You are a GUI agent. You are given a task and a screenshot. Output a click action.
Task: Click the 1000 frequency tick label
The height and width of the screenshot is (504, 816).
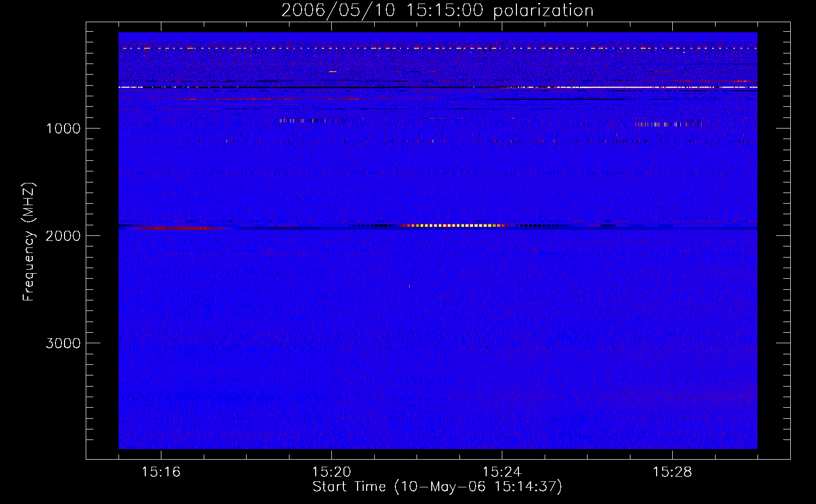(63, 129)
